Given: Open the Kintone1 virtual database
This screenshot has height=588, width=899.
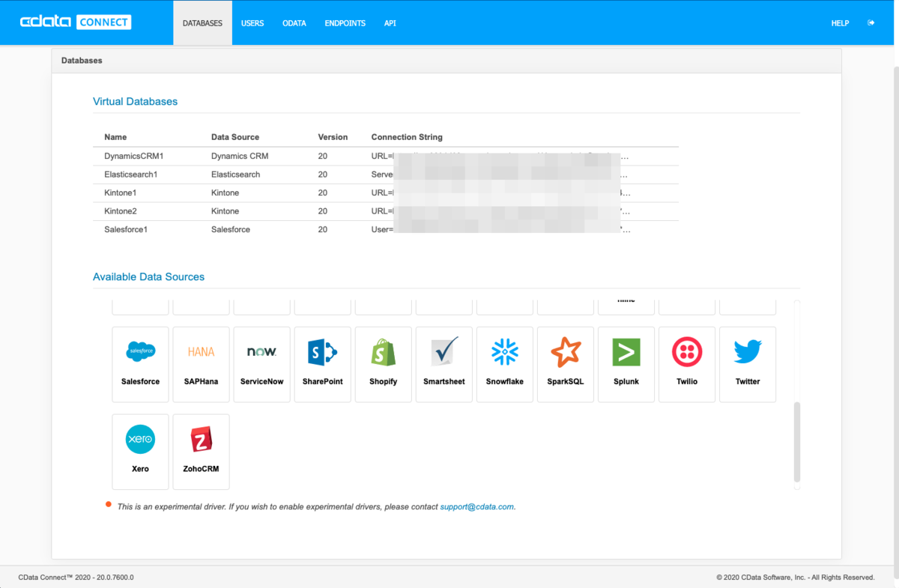Looking at the screenshot, I should click(121, 193).
